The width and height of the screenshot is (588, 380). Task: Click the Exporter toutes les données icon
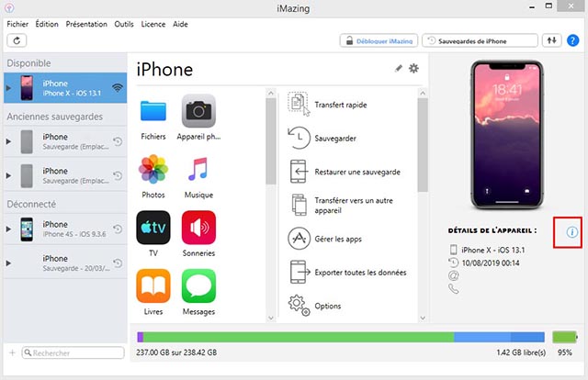tap(300, 272)
